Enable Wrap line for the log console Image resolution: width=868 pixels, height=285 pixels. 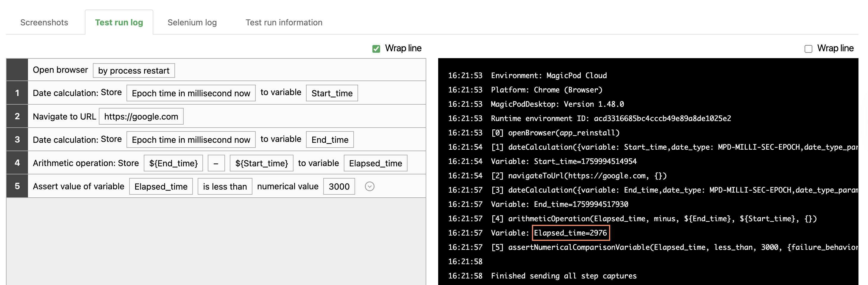tap(808, 49)
